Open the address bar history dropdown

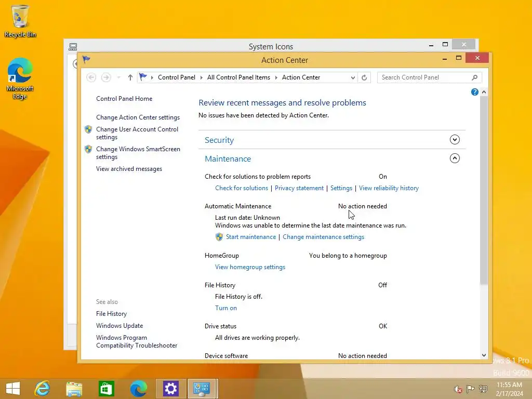pyautogui.click(x=353, y=78)
